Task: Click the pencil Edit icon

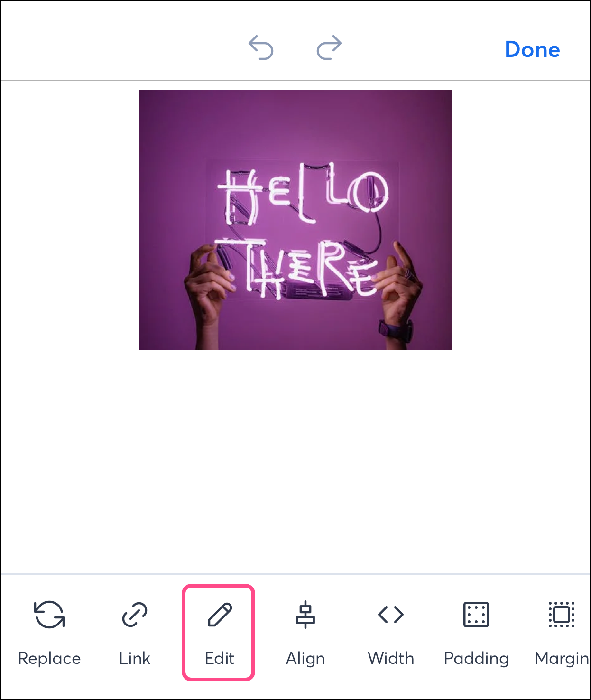Action: [x=220, y=615]
